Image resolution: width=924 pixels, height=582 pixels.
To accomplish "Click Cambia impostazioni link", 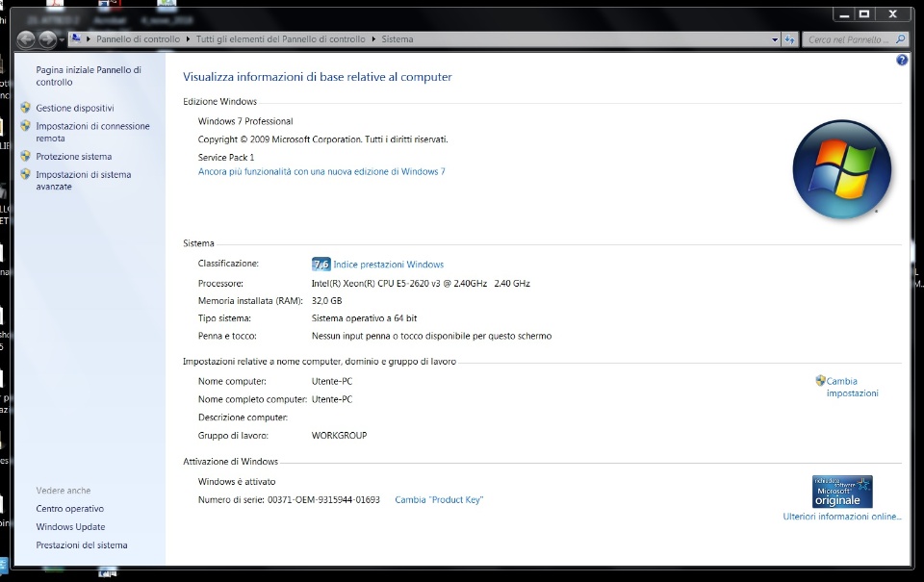I will 852,387.
